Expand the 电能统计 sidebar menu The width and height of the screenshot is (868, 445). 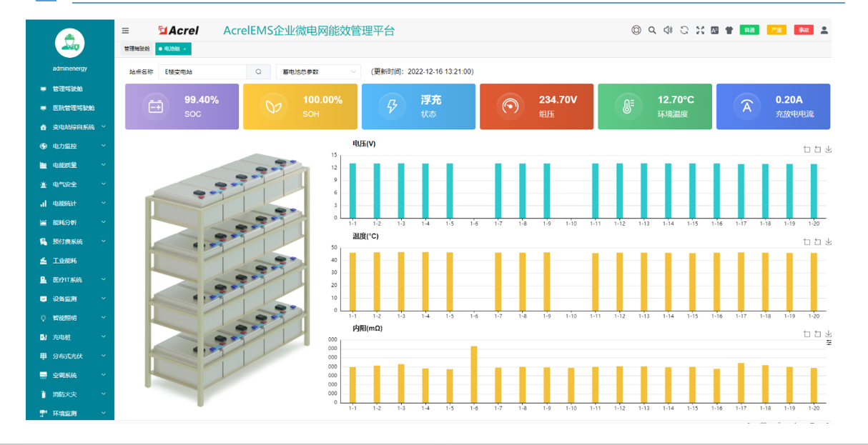[x=70, y=204]
